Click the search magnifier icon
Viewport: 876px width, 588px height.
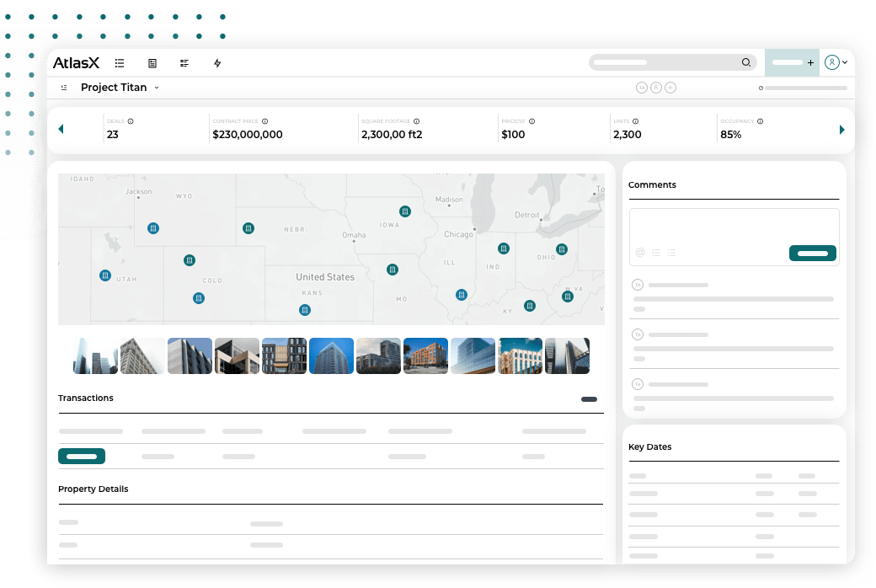pos(746,62)
